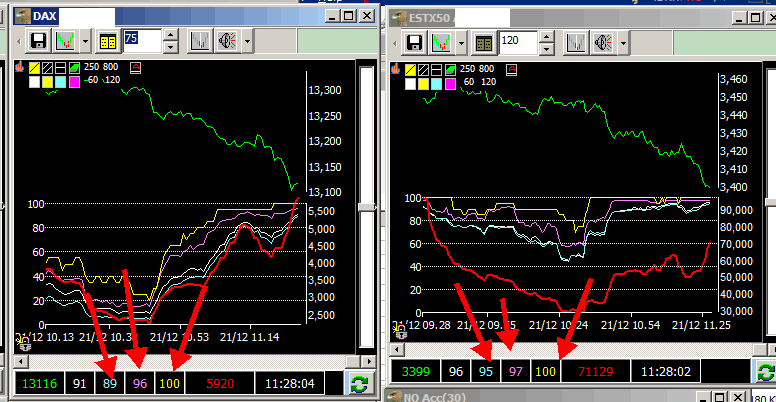This screenshot has width=776, height=402.
Task: Decrease the ESTX50 period value with down stepper
Action: [x=546, y=48]
